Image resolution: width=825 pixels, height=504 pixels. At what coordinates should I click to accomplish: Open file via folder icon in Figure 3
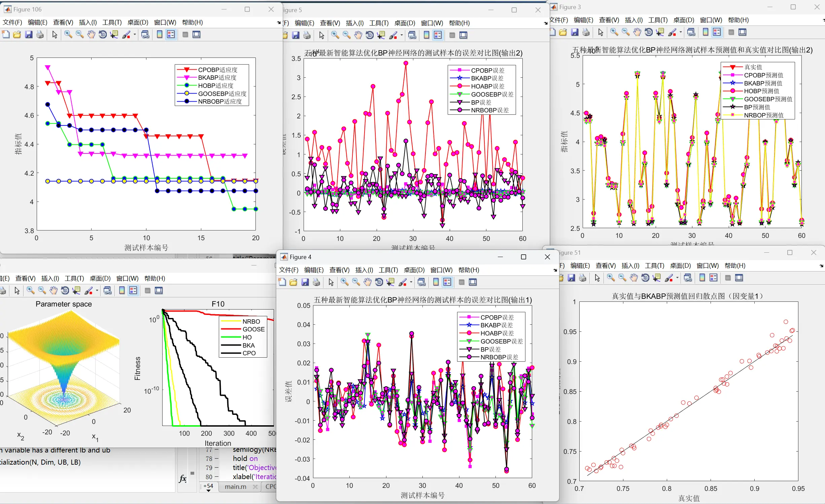[563, 32]
